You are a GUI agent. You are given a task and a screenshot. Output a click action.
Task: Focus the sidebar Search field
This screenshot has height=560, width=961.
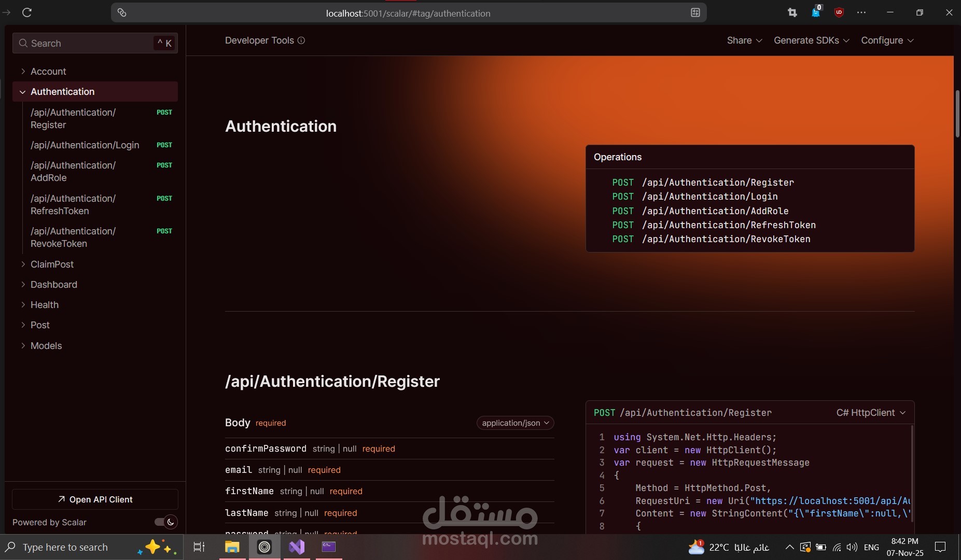pos(95,43)
